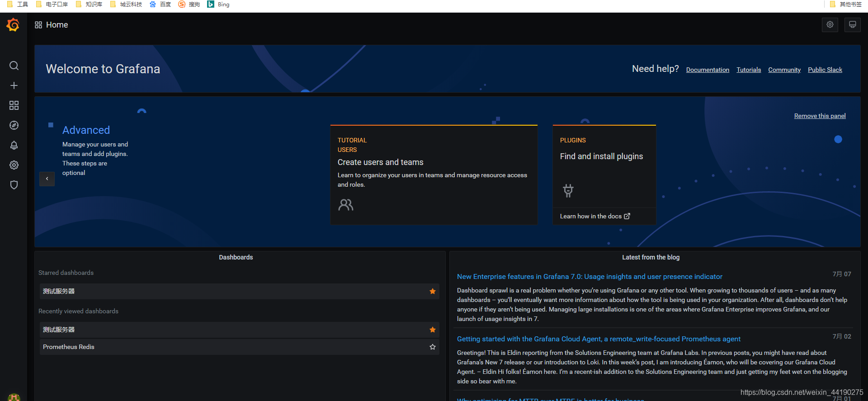Open the Prometheus Redis dashboard row

coord(240,347)
